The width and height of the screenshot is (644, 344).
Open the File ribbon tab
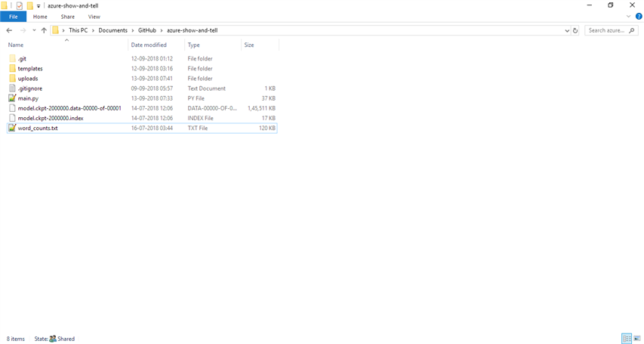tap(13, 17)
